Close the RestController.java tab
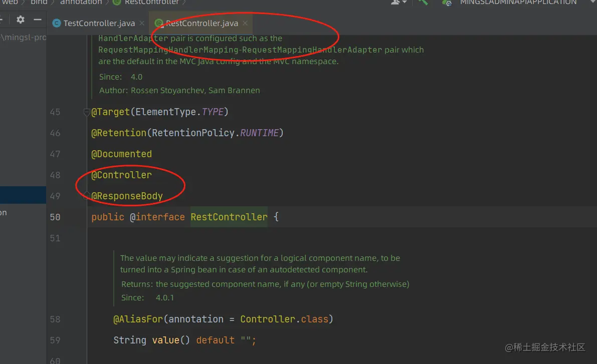The image size is (597, 364). [245, 23]
